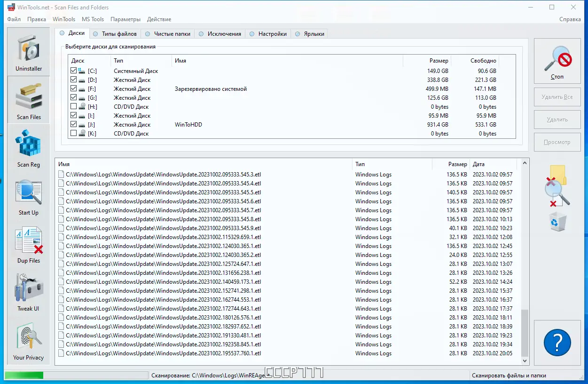The width and height of the screenshot is (588, 384).
Task: Open the Tweak UI tool
Action: point(29,292)
